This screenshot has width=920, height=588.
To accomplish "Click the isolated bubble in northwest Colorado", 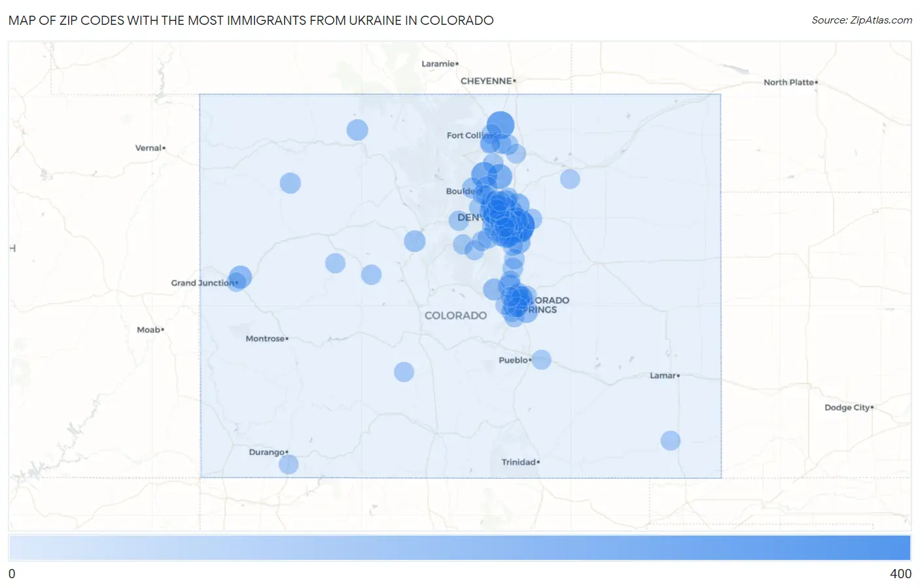I will point(357,130).
